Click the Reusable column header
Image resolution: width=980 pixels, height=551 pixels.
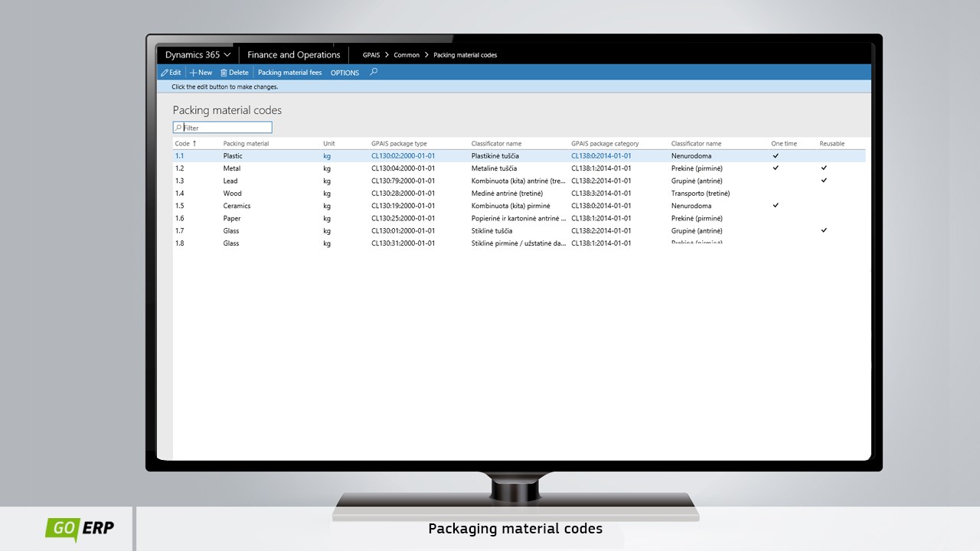coord(832,144)
